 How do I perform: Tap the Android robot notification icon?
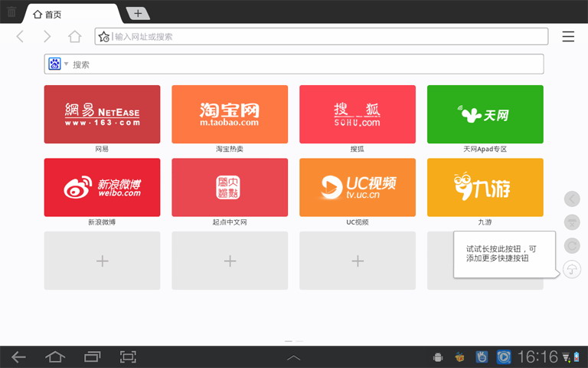[x=438, y=357]
